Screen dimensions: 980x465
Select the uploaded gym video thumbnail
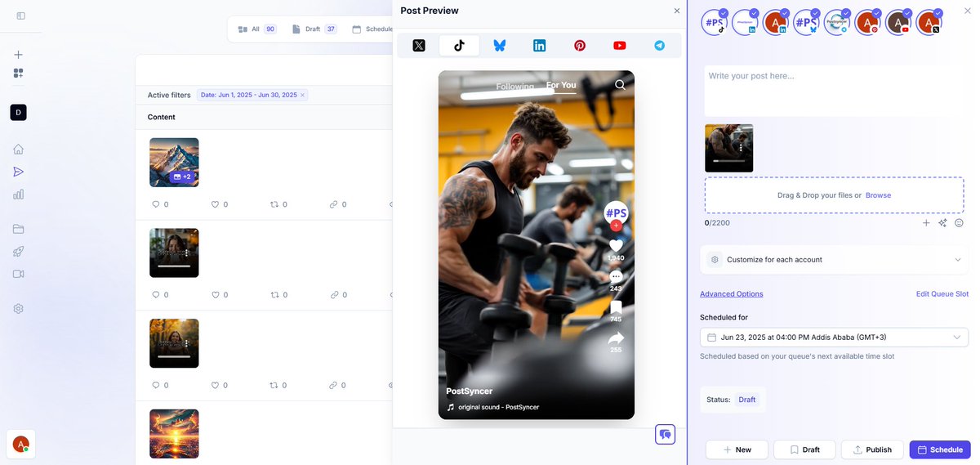[x=728, y=148]
